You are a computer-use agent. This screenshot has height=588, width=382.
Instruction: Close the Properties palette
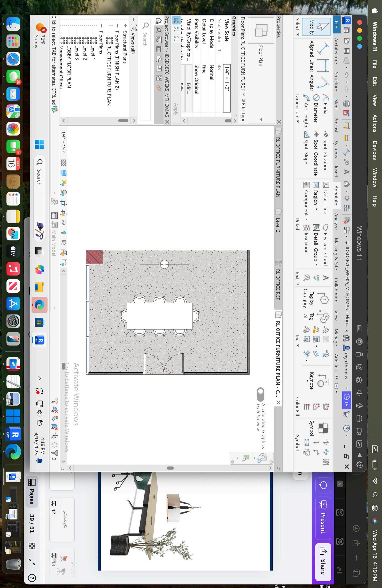(x=279, y=122)
